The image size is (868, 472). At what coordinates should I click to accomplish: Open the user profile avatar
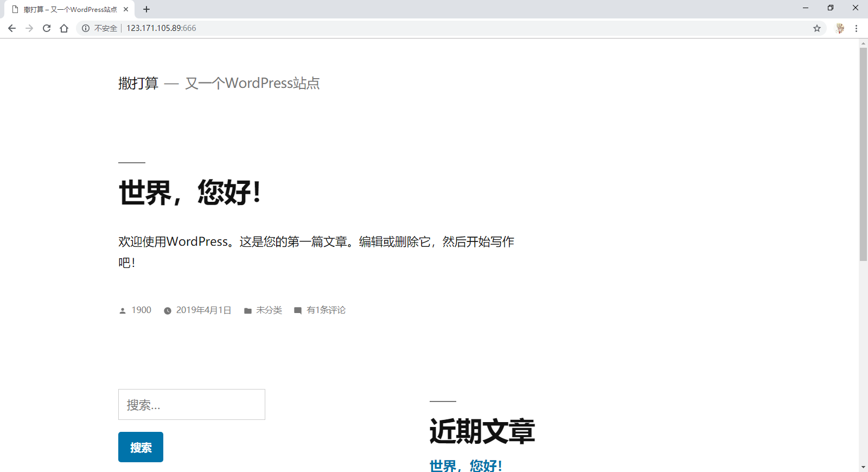[840, 28]
